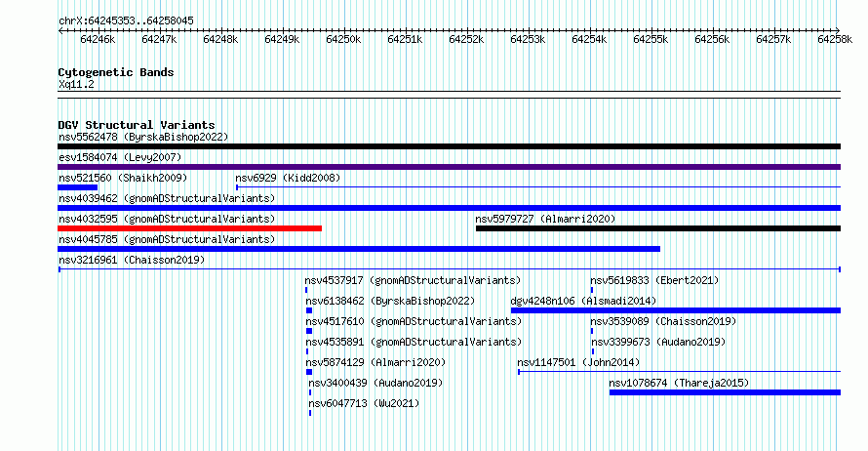Open the esv1584074 (Levy2007) label
Screen dimensions: 868x451
120,157
